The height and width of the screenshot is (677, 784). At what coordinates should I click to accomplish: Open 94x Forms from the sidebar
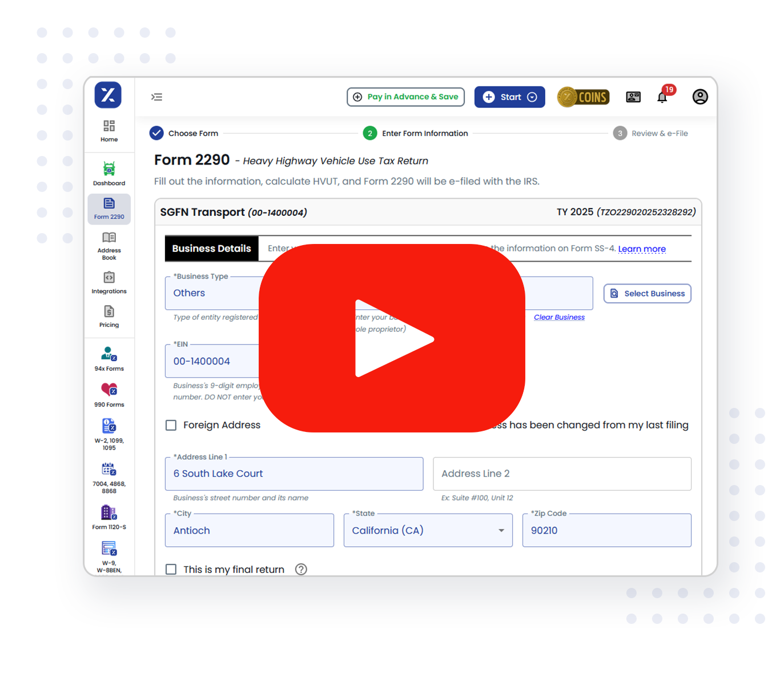coord(108,355)
